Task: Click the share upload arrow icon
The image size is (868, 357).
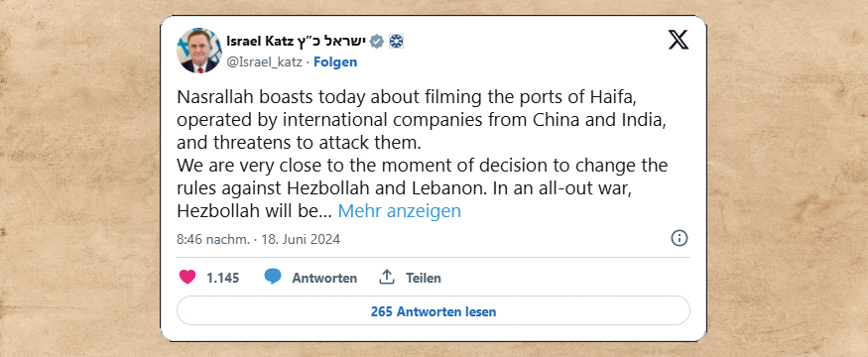Action: [x=387, y=277]
